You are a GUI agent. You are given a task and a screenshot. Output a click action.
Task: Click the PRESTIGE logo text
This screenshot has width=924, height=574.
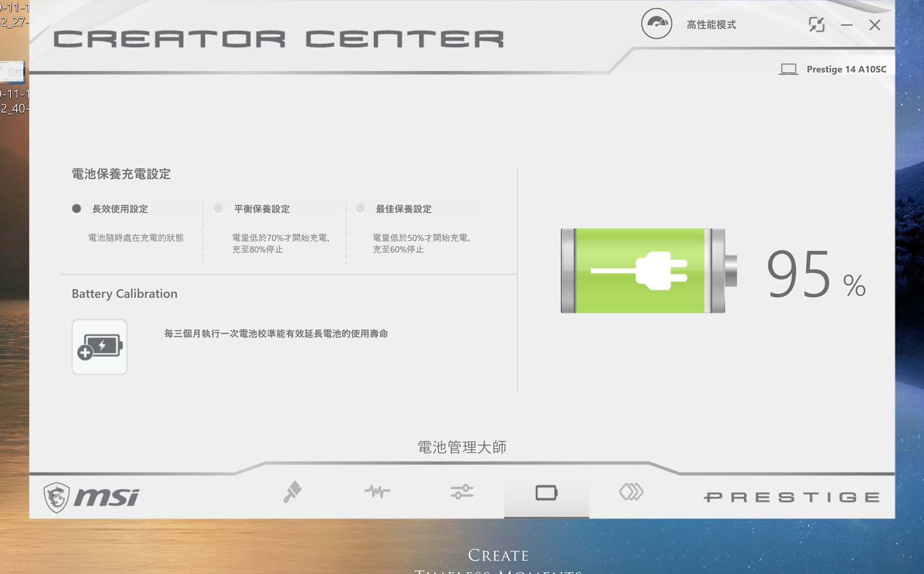(x=791, y=497)
